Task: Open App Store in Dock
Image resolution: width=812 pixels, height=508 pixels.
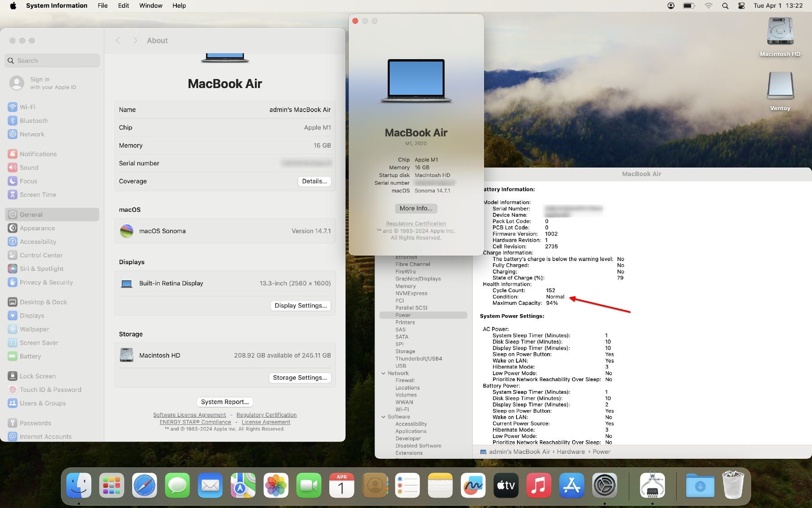Action: (x=572, y=485)
